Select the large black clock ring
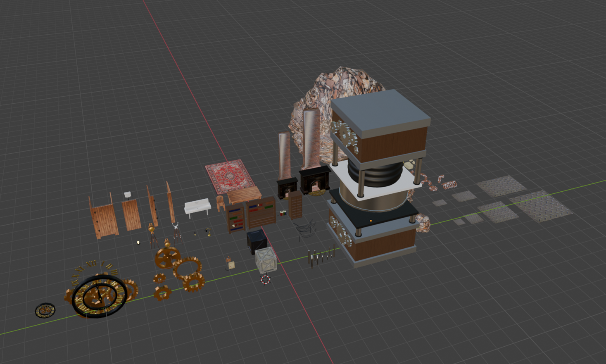606x364 pixels. pyautogui.click(x=99, y=295)
